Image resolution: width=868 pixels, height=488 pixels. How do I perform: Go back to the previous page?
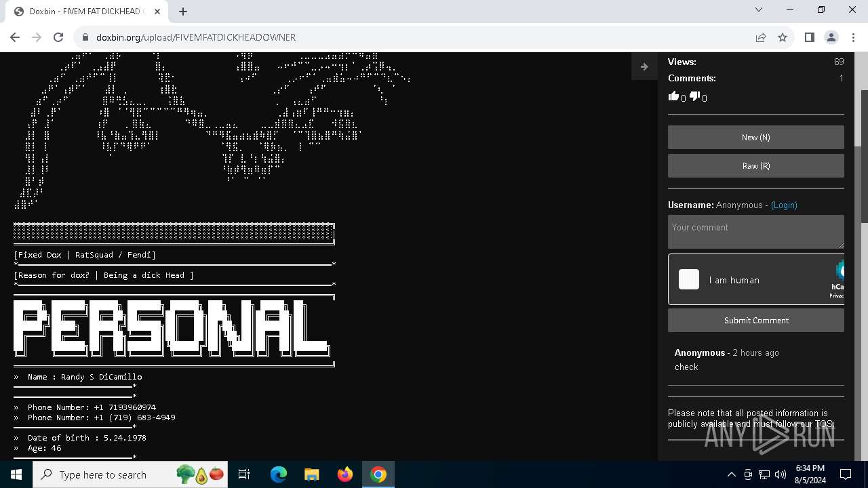(15, 37)
